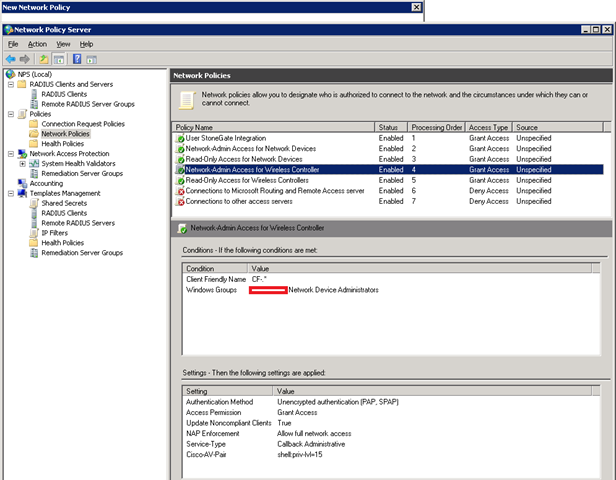The image size is (616, 480).
Task: Select IP Filters template node
Action: [x=56, y=233]
